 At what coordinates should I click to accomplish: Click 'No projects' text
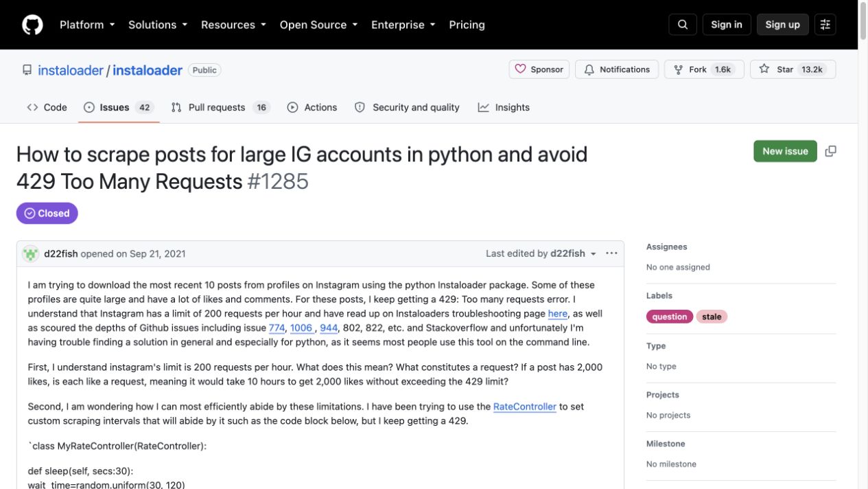click(668, 416)
